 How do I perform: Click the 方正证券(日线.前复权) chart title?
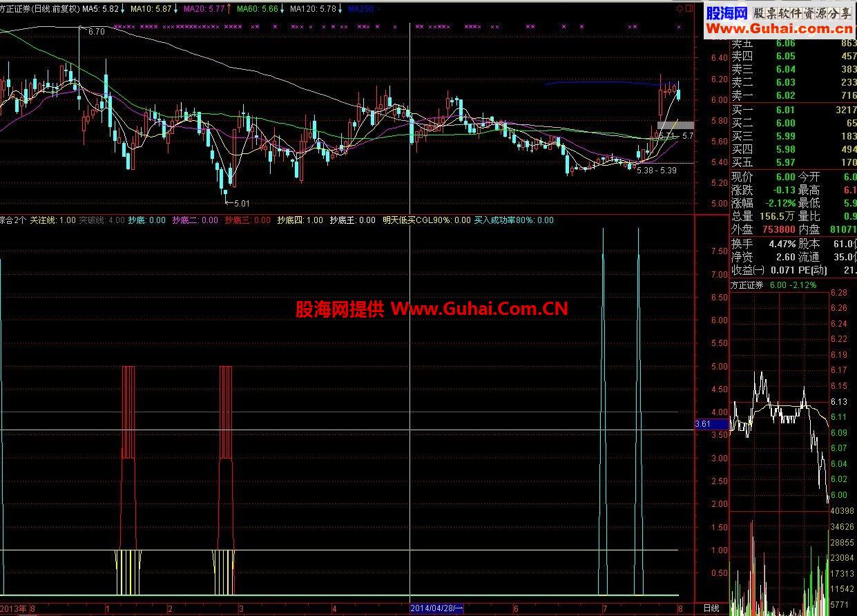coord(39,9)
